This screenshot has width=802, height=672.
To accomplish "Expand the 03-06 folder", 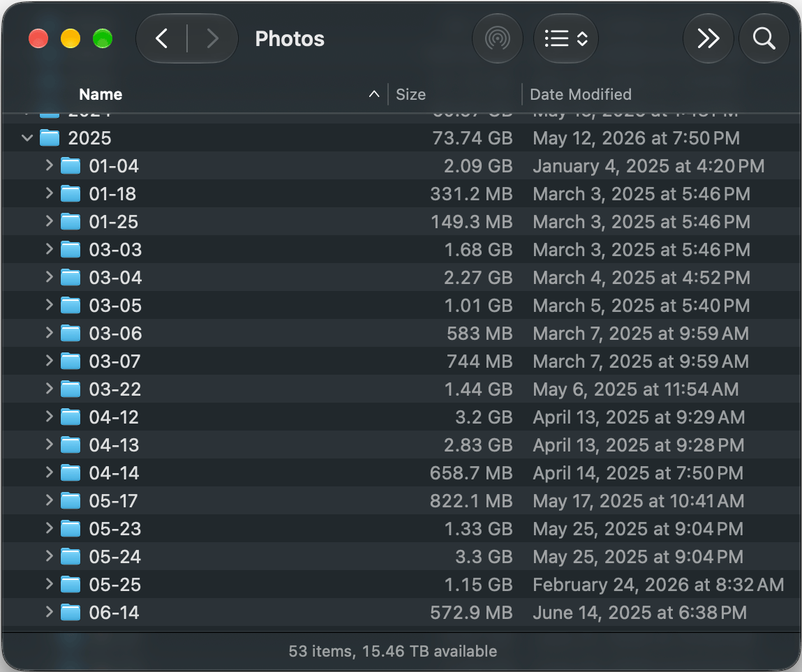I will pos(49,332).
